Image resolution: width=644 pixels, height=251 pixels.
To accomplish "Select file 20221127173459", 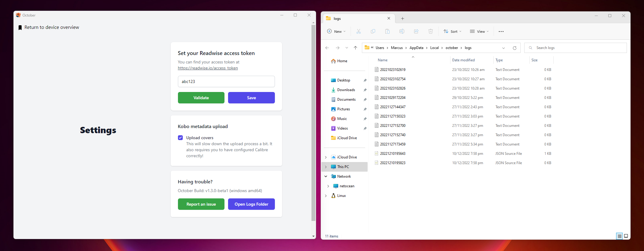I will click(x=393, y=144).
